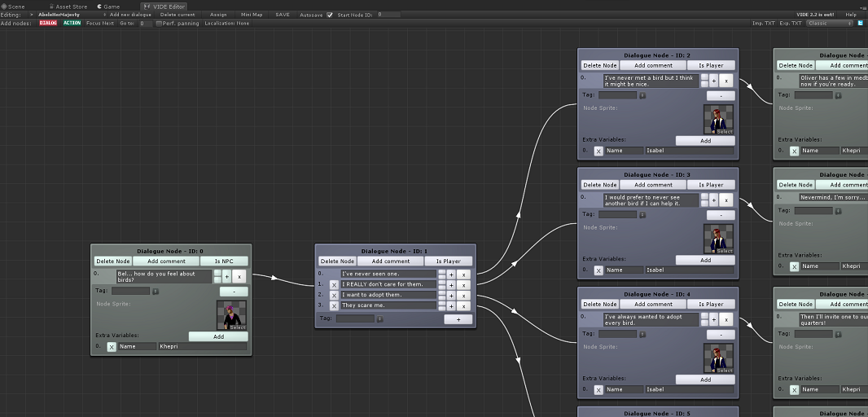Click the Twitter icon in the toolbar
Screen dimensions: 868x417
861,23
